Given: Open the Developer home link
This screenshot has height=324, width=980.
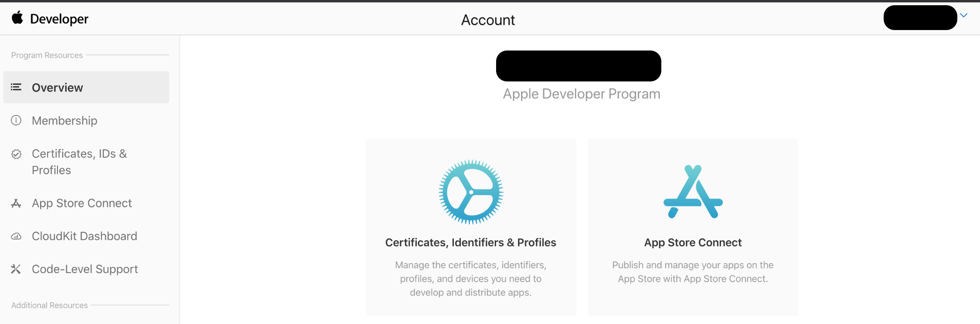Looking at the screenshot, I should tap(59, 19).
